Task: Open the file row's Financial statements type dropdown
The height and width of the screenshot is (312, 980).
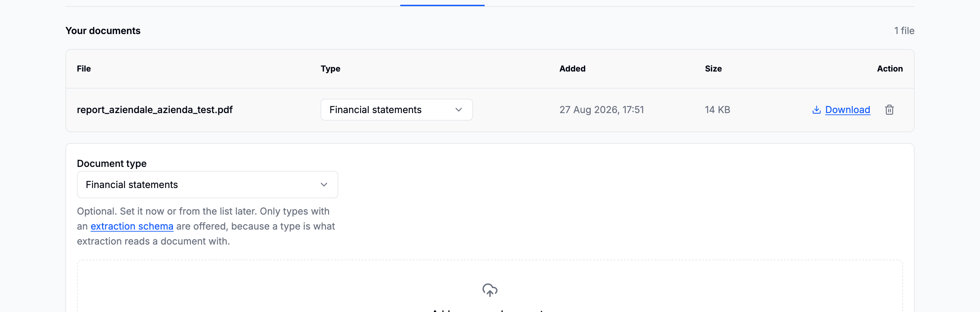Action: [396, 110]
